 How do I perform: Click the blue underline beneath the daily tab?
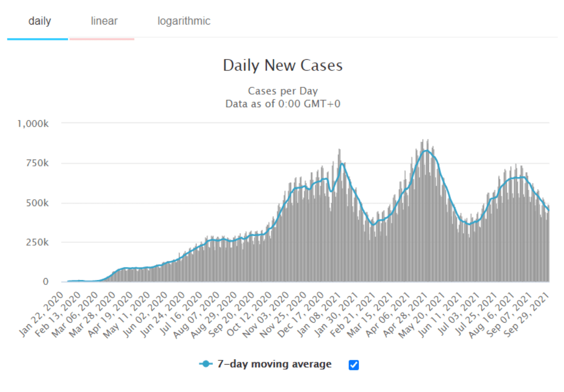click(x=37, y=39)
